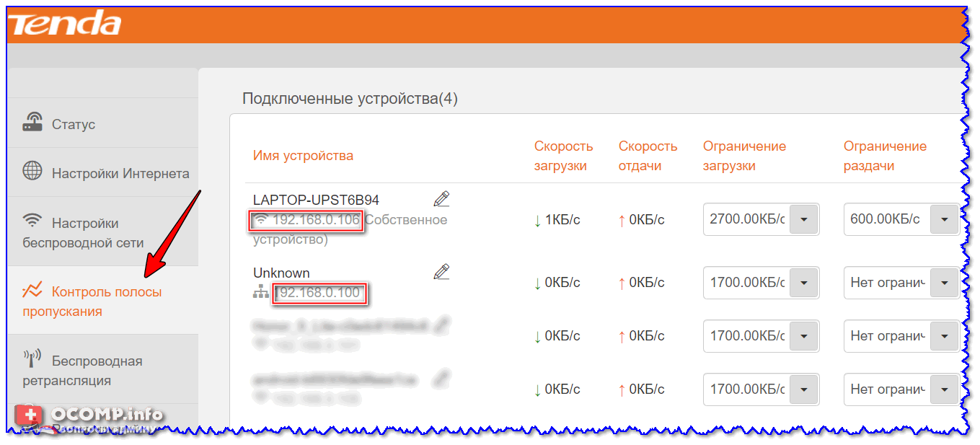Click the Tenda logo
This screenshot has width=980, height=445.
[x=65, y=24]
